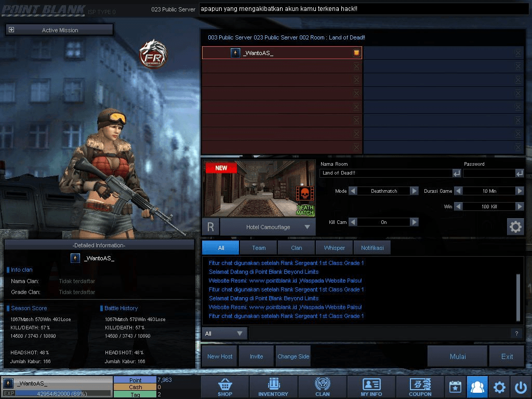Click the EXP progress bar
The height and width of the screenshot is (399, 532).
tap(63, 394)
